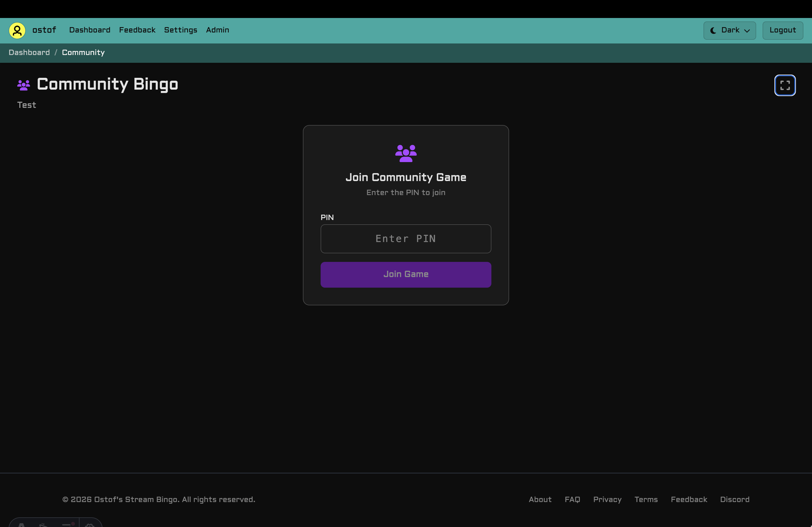Toggle fullscreen mode for Community Bingo
812x527 pixels.
[x=785, y=85]
